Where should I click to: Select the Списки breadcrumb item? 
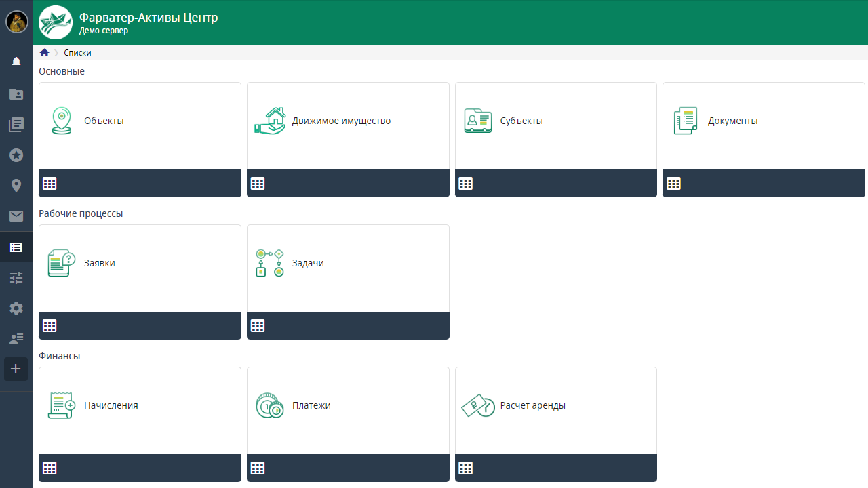tap(77, 53)
